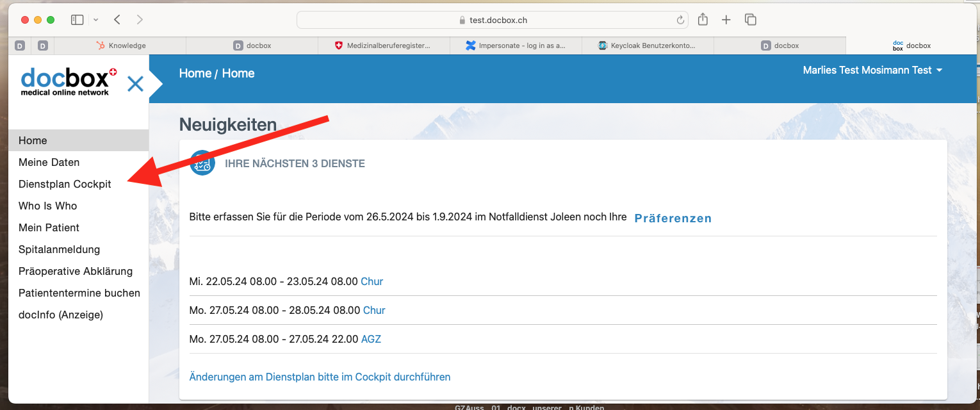Click the Safari share icon
Image resolution: width=980 pixels, height=410 pixels.
click(x=703, y=20)
